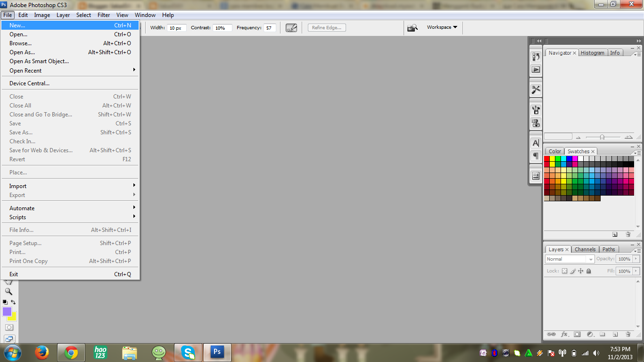Open Firefox from the taskbar

pos(42,352)
